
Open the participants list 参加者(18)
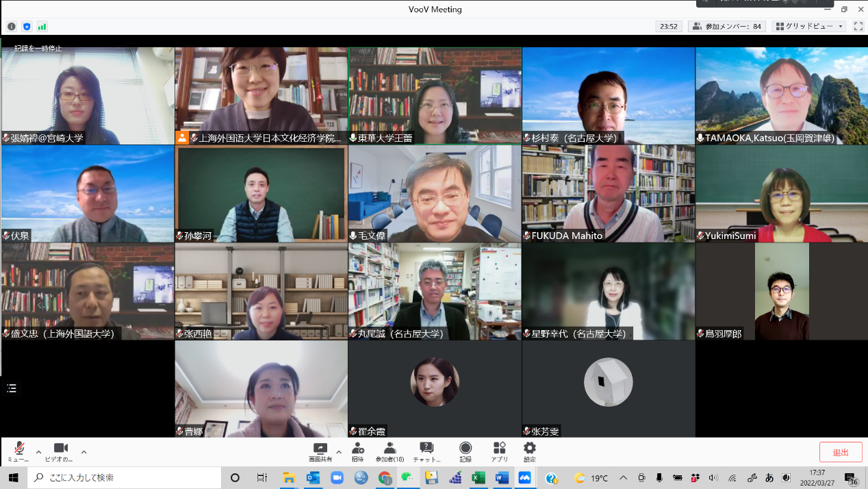[x=390, y=451]
